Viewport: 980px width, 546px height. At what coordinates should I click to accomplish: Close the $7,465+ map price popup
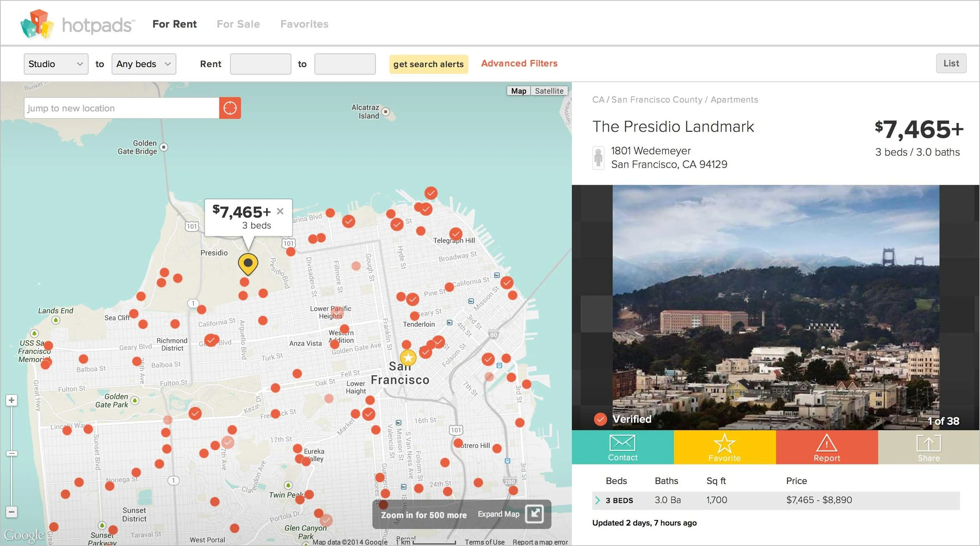click(x=280, y=211)
